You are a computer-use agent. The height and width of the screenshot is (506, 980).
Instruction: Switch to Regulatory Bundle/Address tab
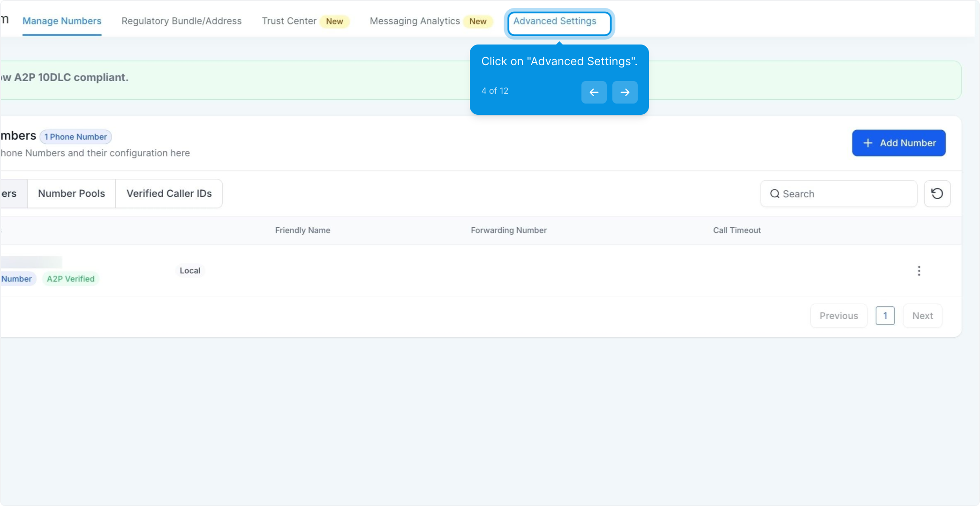tap(181, 21)
